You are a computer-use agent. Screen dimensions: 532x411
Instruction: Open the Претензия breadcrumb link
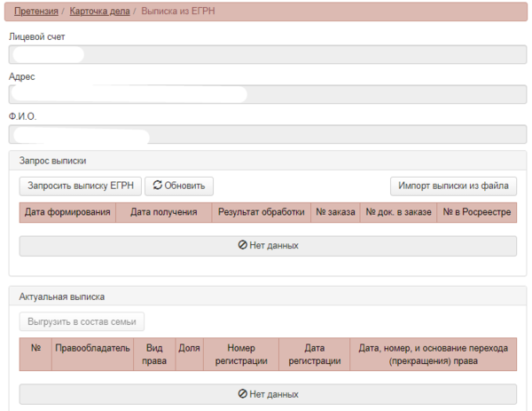[36, 12]
